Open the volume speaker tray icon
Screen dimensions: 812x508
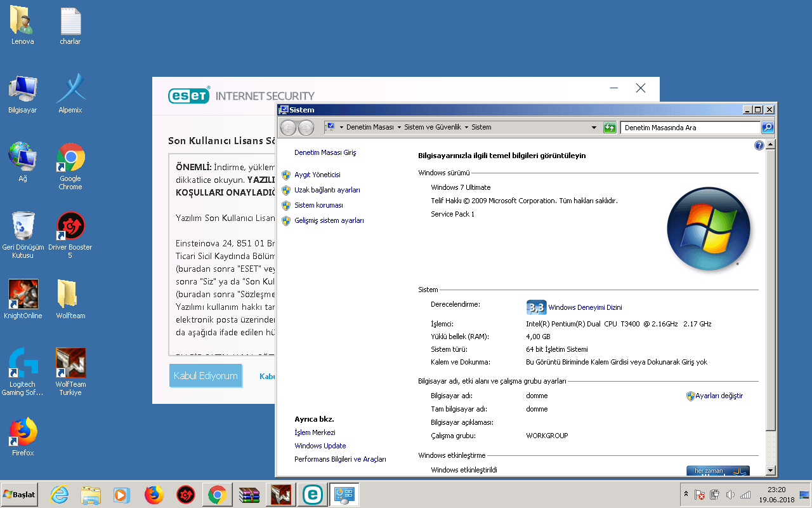(730, 495)
